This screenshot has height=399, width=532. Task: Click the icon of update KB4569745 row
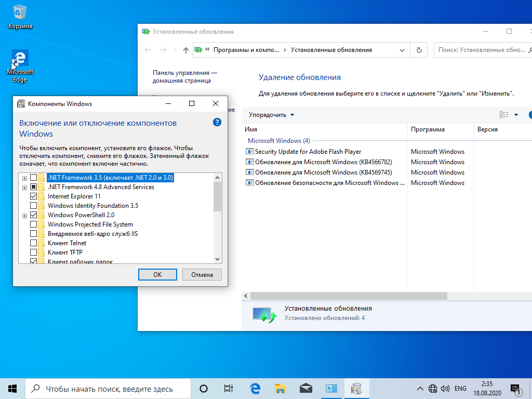point(250,172)
